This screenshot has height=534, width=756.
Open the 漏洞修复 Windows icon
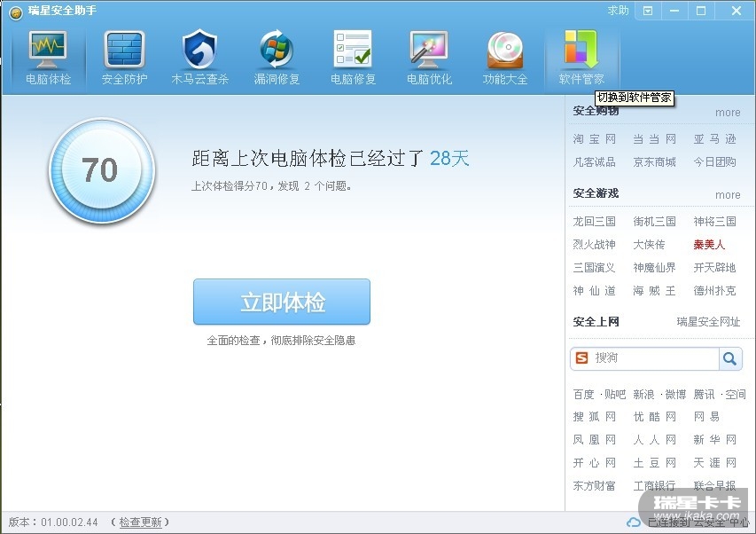coord(277,49)
